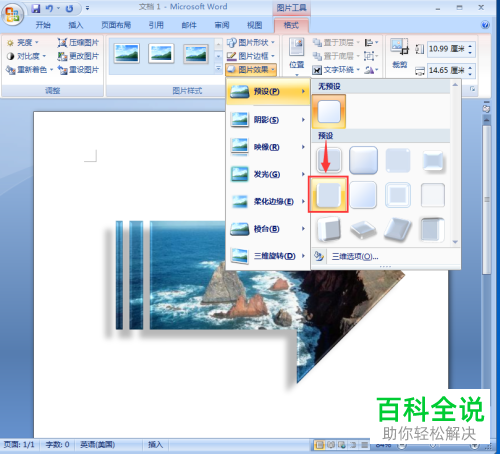Click the Undo icon in quick access toolbar
The height and width of the screenshot is (454, 500).
click(49, 8)
